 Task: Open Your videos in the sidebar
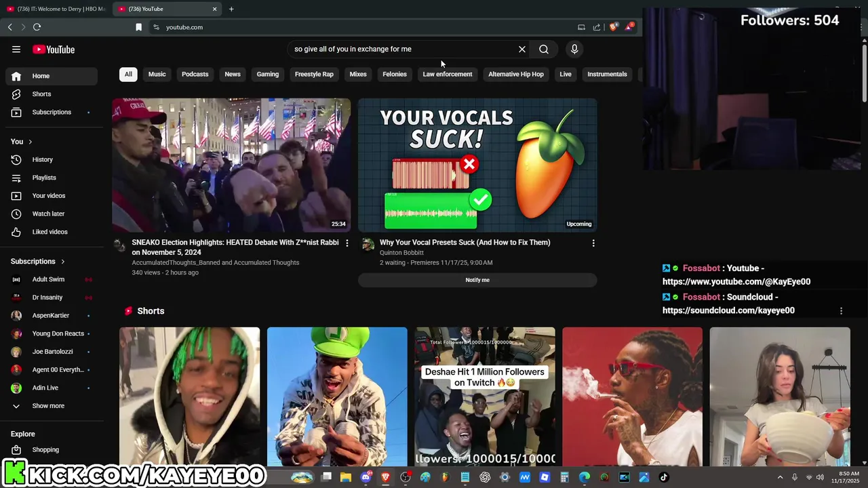pos(52,196)
